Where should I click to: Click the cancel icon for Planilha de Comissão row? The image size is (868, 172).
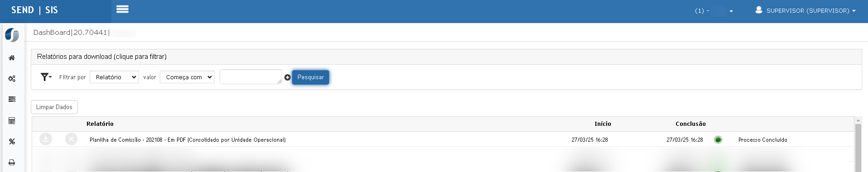[71, 139]
